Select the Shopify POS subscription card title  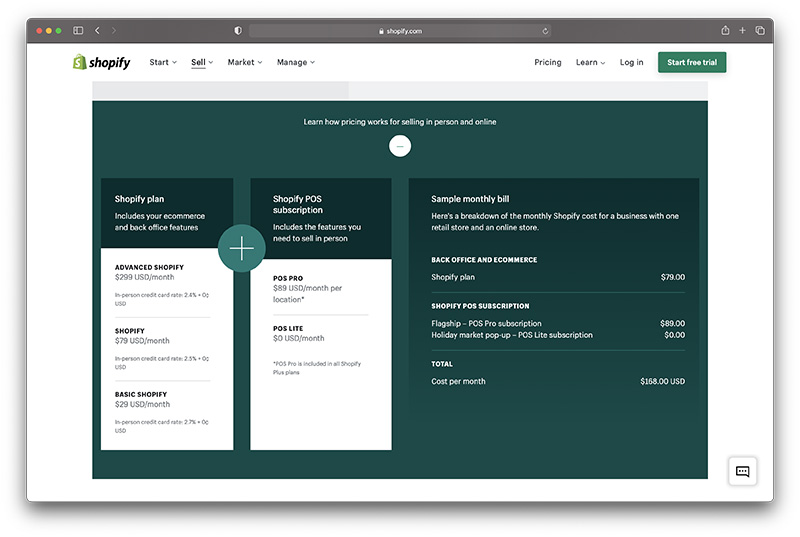[297, 204]
